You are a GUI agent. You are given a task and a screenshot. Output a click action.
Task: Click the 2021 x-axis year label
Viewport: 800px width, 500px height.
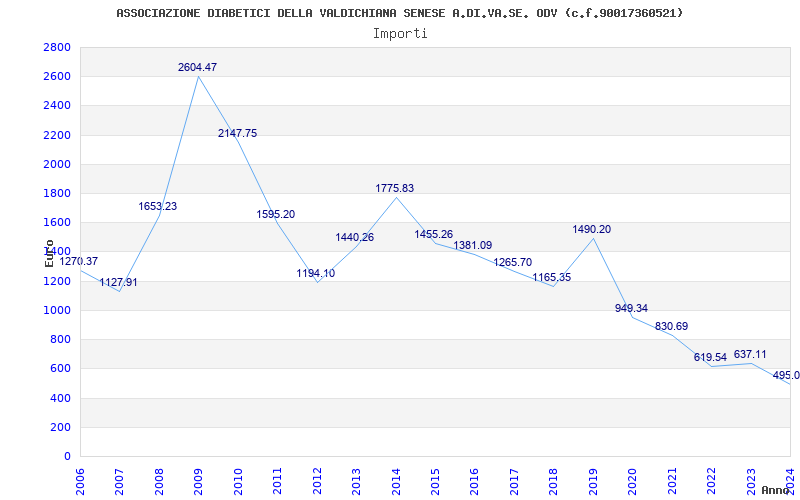[672, 481]
